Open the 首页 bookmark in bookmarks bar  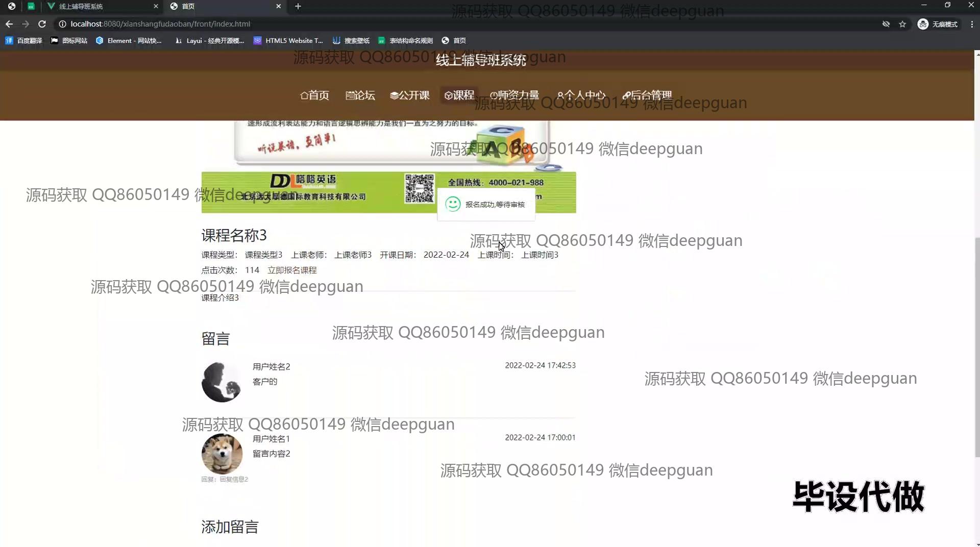(454, 41)
